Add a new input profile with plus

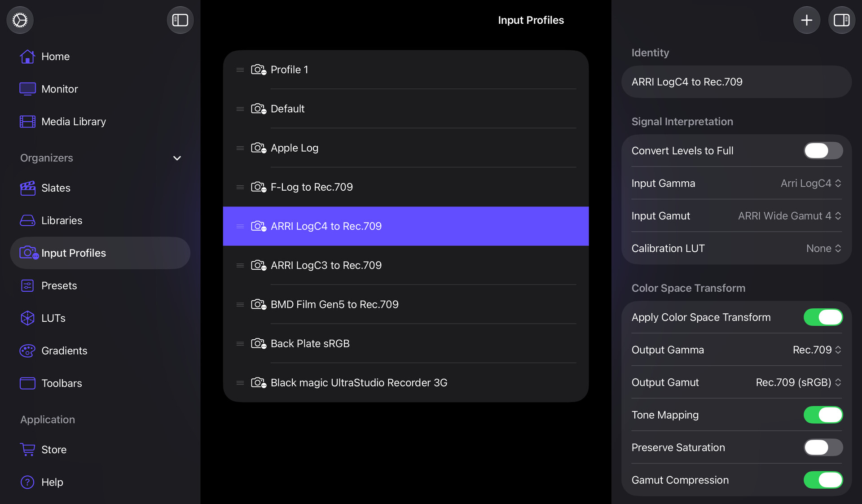(x=806, y=20)
